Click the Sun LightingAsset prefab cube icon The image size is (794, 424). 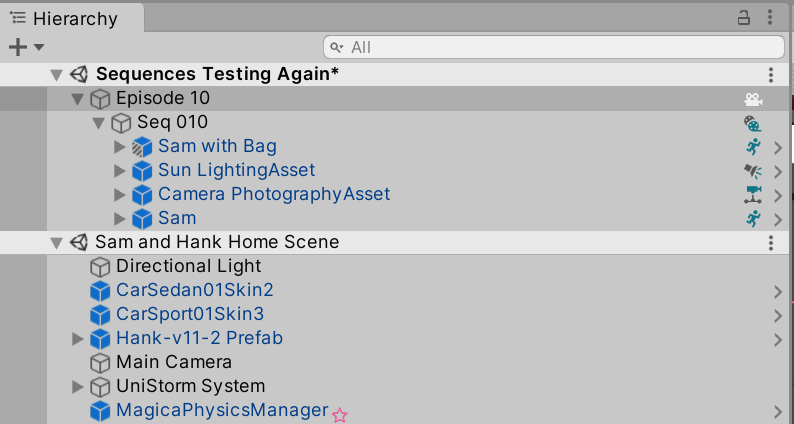click(x=142, y=171)
